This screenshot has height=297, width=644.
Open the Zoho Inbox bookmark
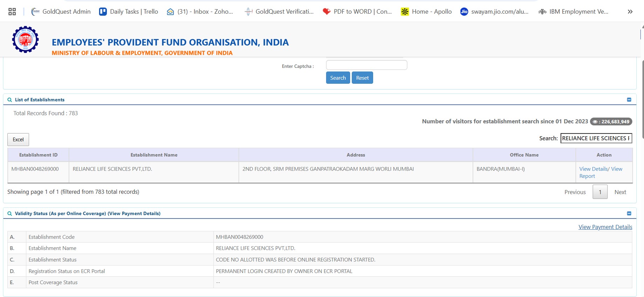pos(200,12)
